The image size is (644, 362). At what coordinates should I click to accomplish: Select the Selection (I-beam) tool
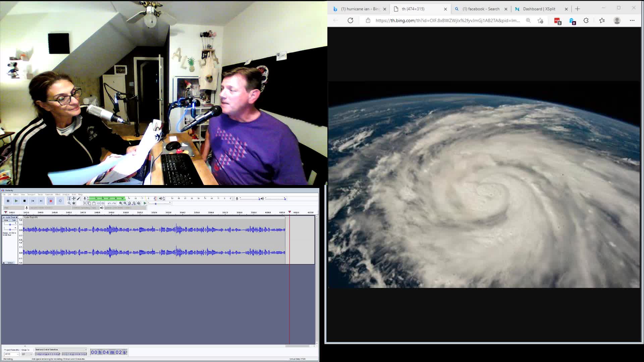(69, 198)
